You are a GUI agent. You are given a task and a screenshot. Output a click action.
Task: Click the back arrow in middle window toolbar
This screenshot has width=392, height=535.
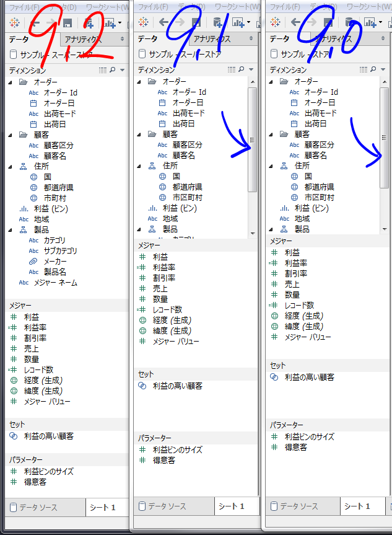pyautogui.click(x=163, y=22)
